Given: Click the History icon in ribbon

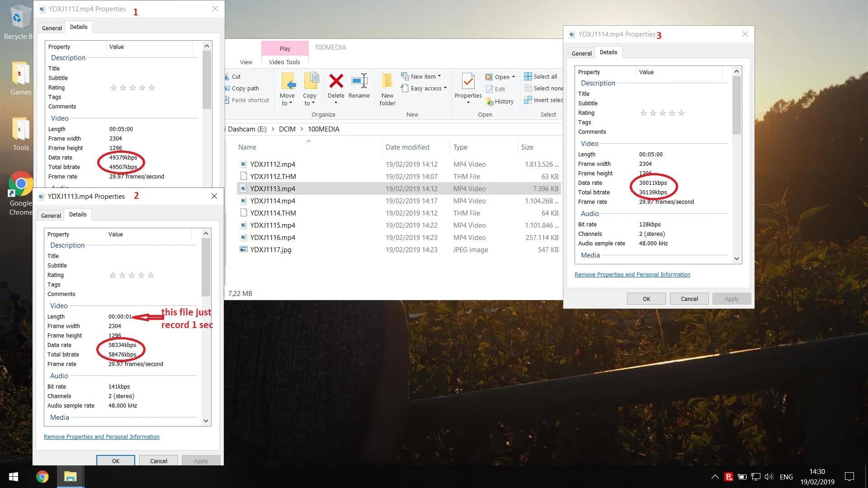Looking at the screenshot, I should coord(490,102).
